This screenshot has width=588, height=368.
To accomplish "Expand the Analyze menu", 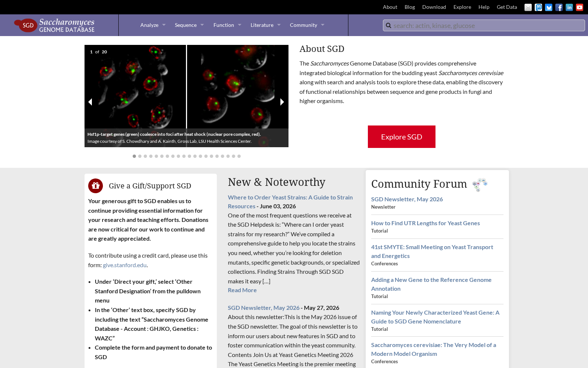I will (153, 25).
